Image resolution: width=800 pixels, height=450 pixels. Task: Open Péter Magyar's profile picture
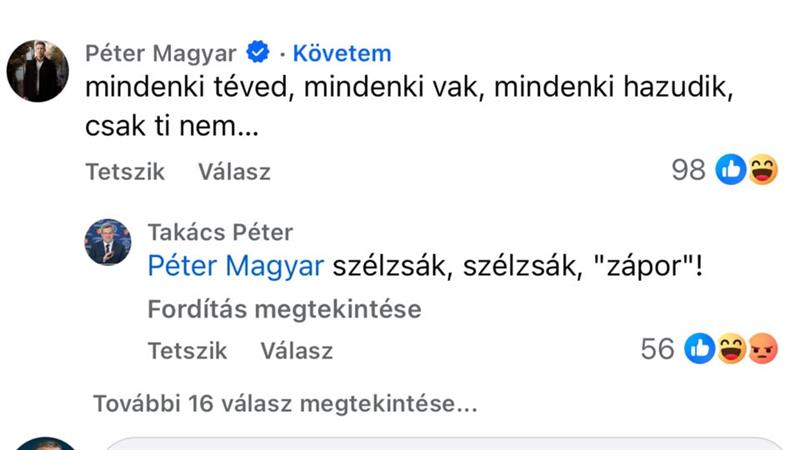tap(38, 72)
